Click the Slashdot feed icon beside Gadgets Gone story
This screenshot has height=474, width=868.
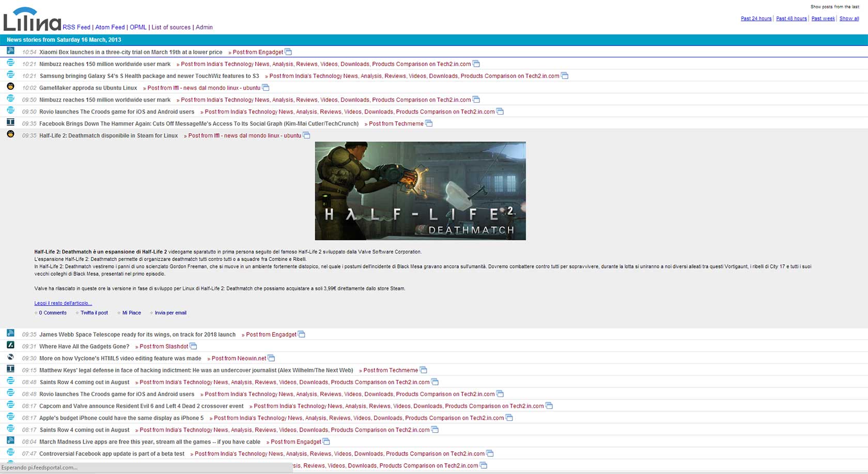click(10, 345)
